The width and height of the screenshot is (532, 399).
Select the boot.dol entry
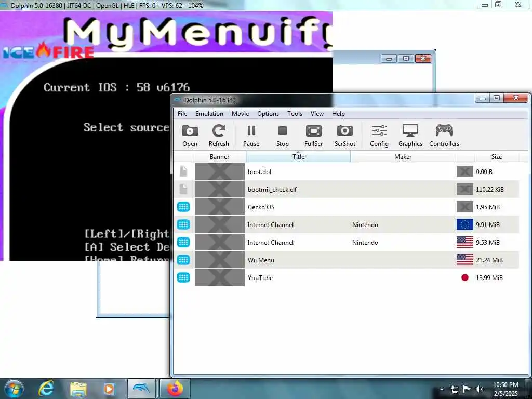pos(347,171)
